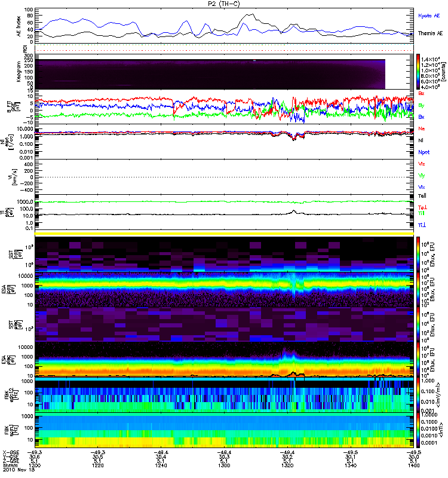Click the "1200" time tick label
The image size is (448, 478).
pyautogui.click(x=35, y=465)
